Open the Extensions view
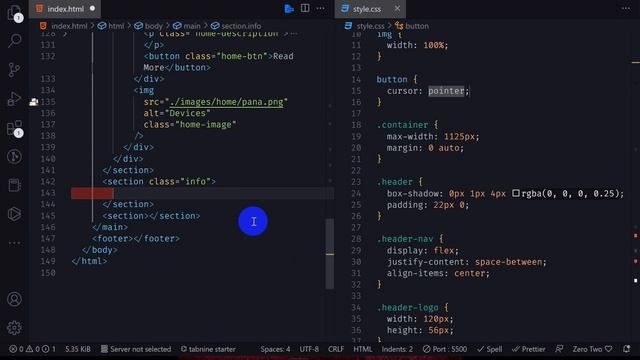 point(14,128)
